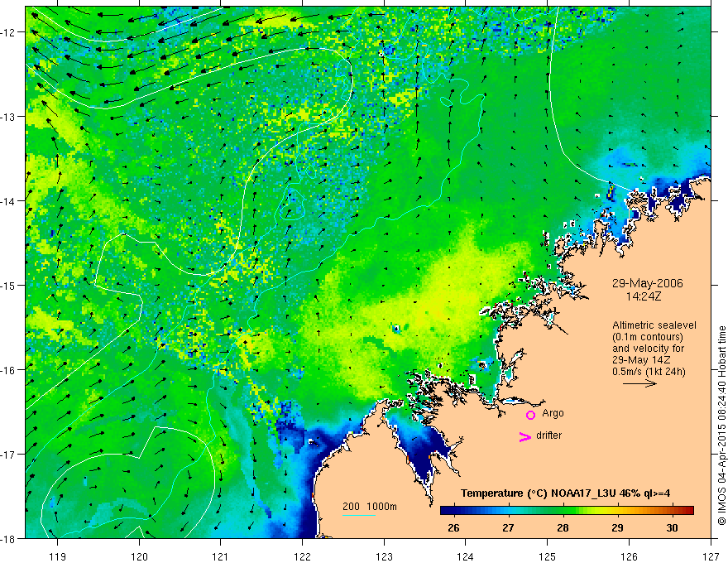Viewport: 728px width, 563px height.
Task: Click the date text 29-May-2006
Action: 647,283
